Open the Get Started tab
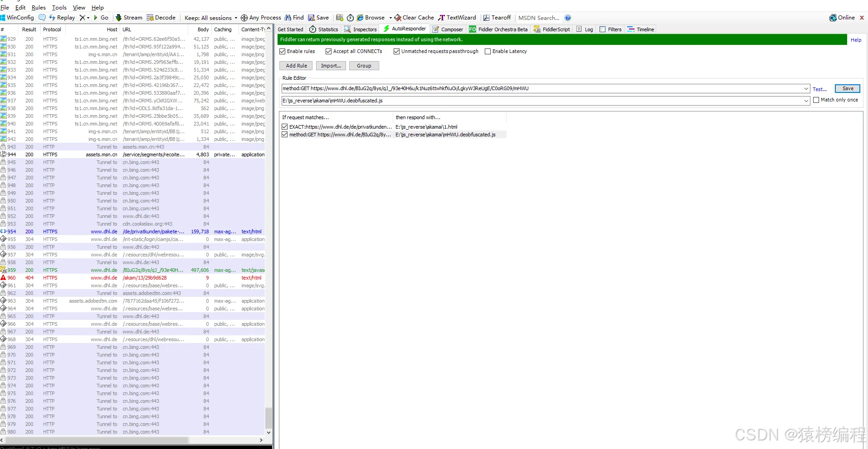This screenshot has height=449, width=868. point(290,29)
